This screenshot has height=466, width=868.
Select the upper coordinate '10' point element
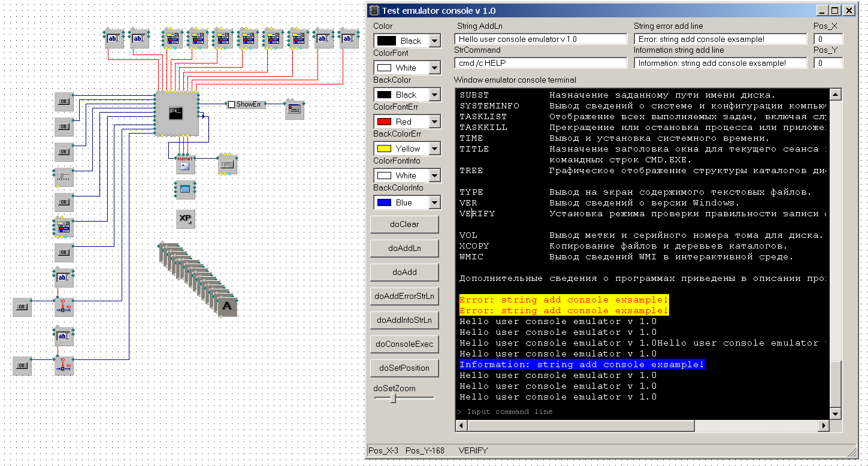coord(63,307)
